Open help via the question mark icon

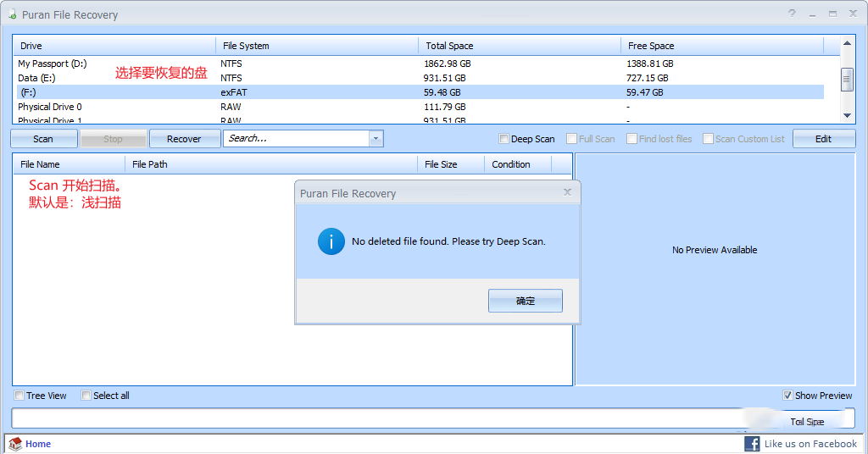tap(793, 14)
